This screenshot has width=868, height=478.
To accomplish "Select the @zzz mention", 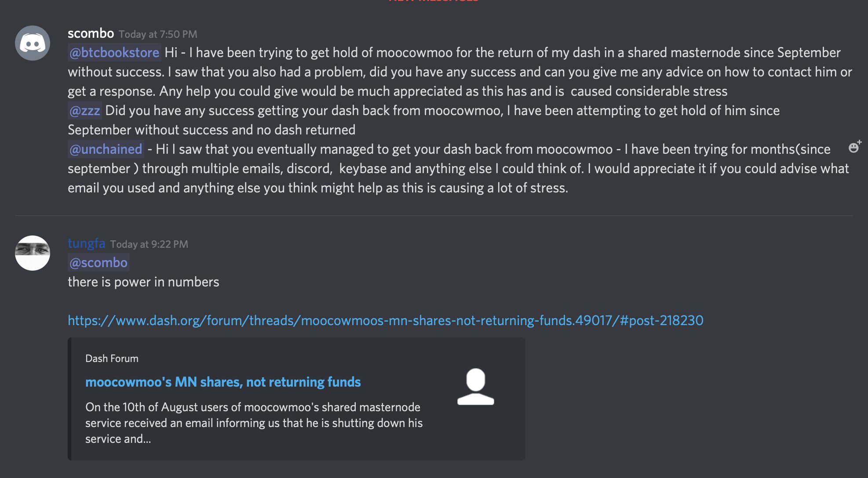I will [85, 111].
